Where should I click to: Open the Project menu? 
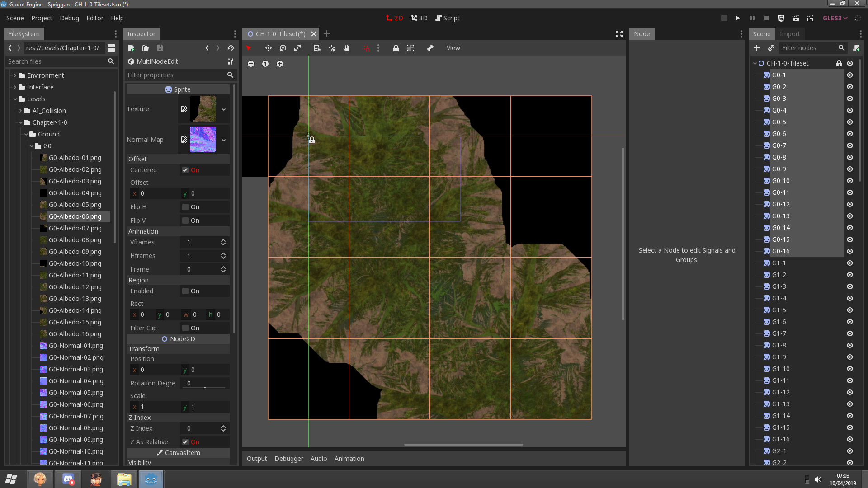[42, 18]
